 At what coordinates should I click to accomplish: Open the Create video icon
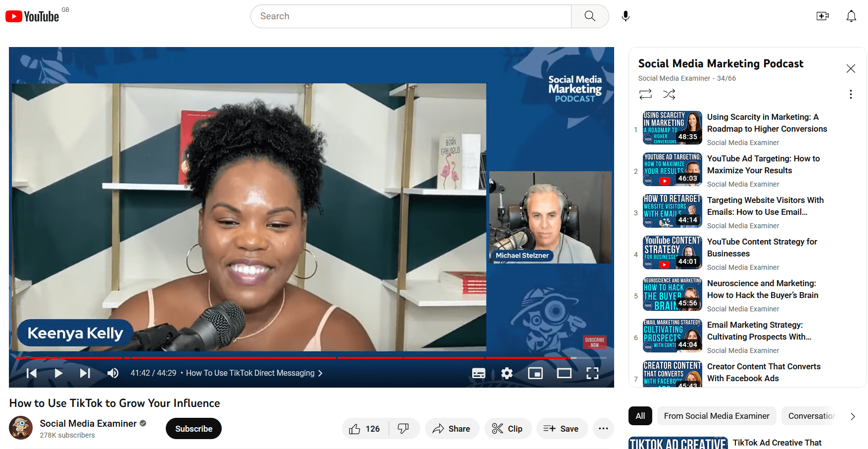coord(822,16)
